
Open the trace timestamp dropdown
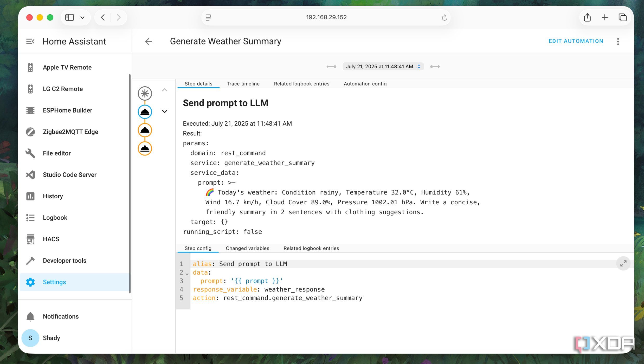[383, 67]
